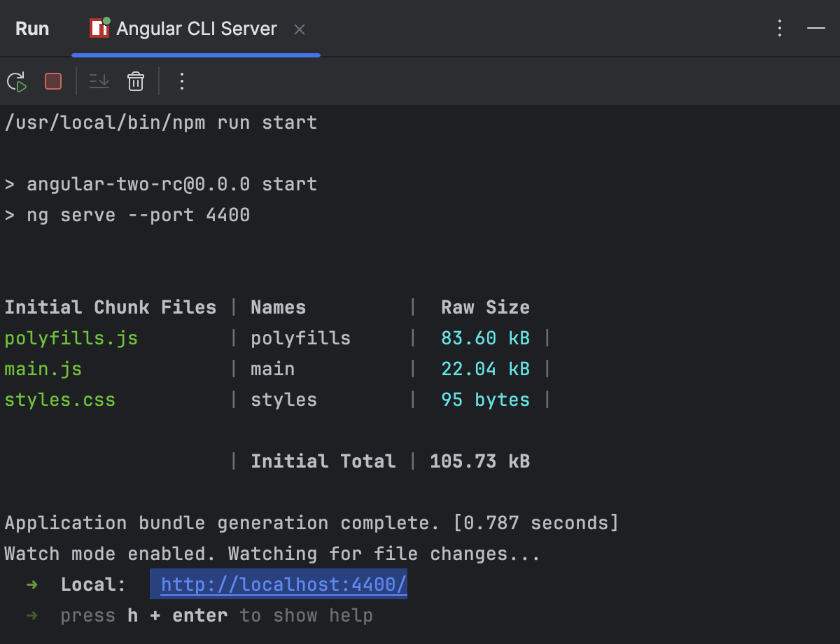
Task: Open polyfills.js from the console output
Action: [70, 337]
